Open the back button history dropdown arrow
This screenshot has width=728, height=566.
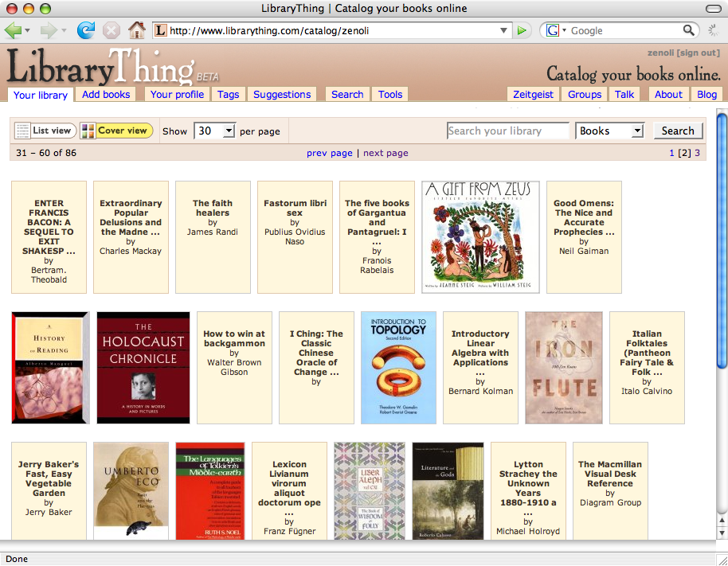click(x=27, y=30)
